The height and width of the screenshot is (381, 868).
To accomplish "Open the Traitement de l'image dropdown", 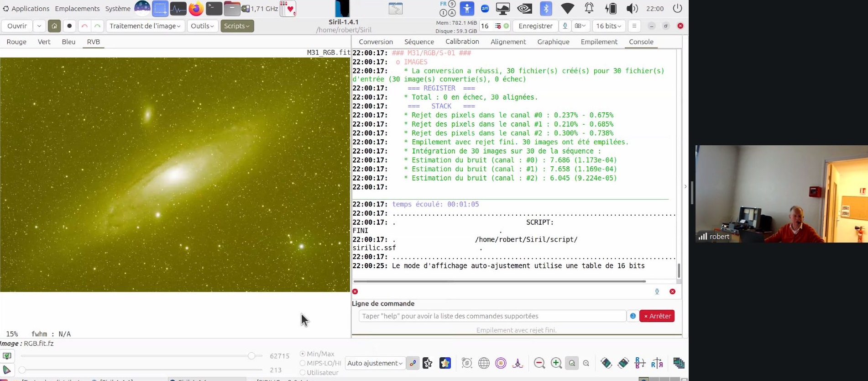I will point(145,26).
